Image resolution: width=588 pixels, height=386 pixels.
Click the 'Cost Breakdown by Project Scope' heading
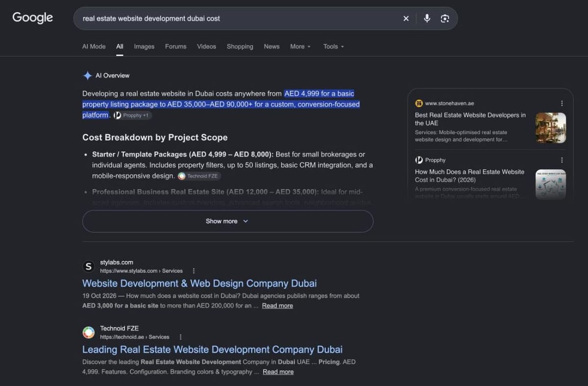(155, 137)
